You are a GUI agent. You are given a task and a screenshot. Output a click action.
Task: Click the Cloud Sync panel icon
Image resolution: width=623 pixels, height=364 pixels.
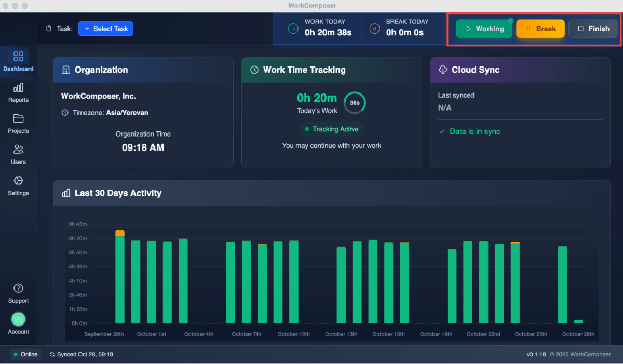[443, 70]
